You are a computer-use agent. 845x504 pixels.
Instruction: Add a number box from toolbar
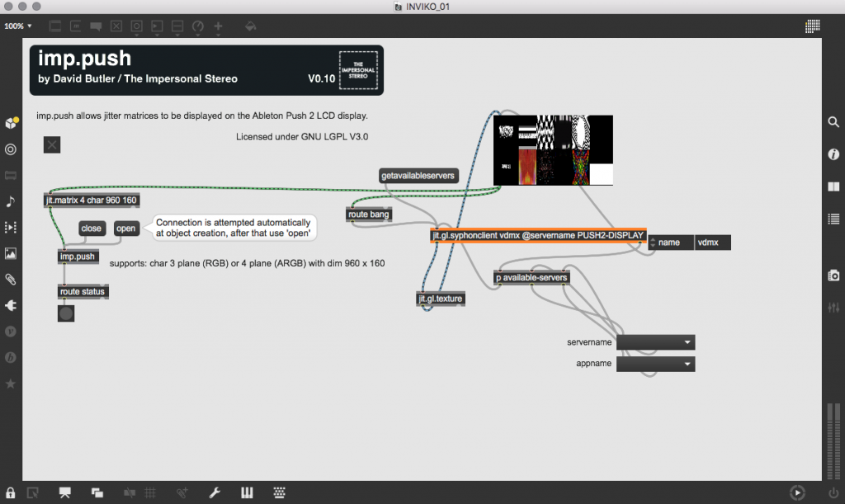click(x=157, y=26)
